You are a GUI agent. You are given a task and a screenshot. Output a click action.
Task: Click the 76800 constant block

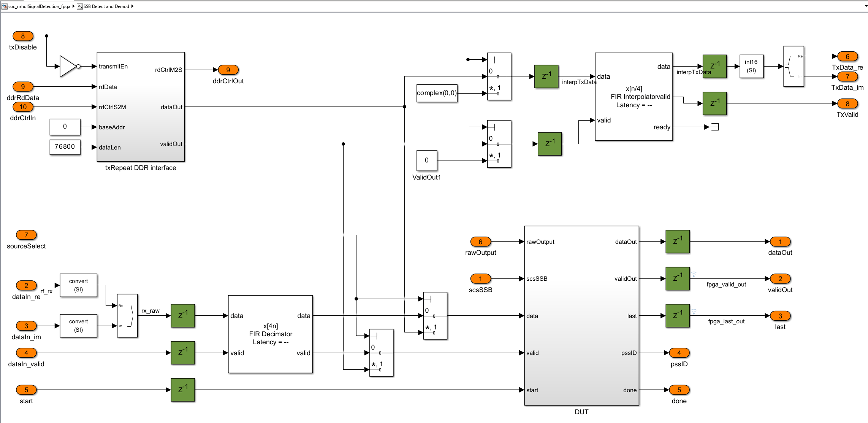[x=65, y=147]
